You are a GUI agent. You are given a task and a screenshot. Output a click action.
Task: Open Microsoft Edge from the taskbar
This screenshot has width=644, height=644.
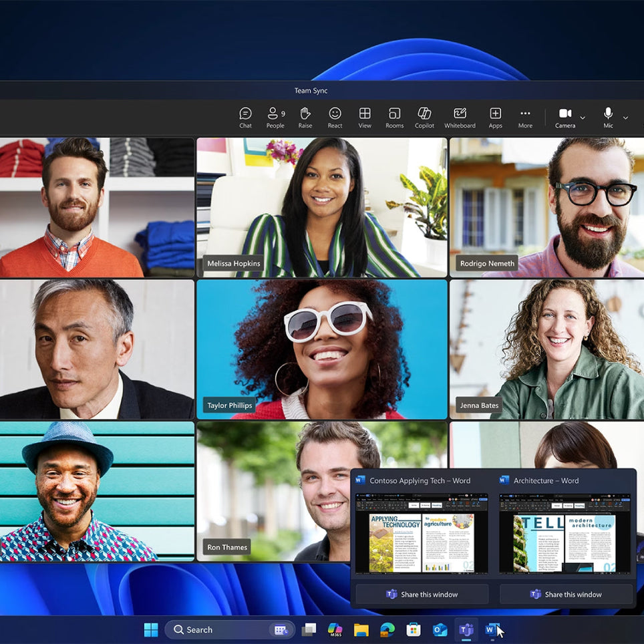coord(387,629)
